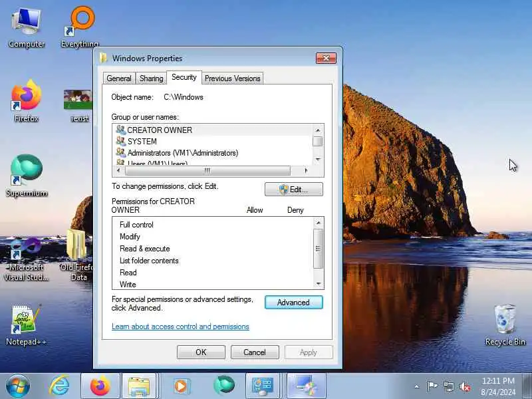This screenshot has width=532, height=399.
Task: Launch Supermium from the desktop
Action: pos(27,175)
